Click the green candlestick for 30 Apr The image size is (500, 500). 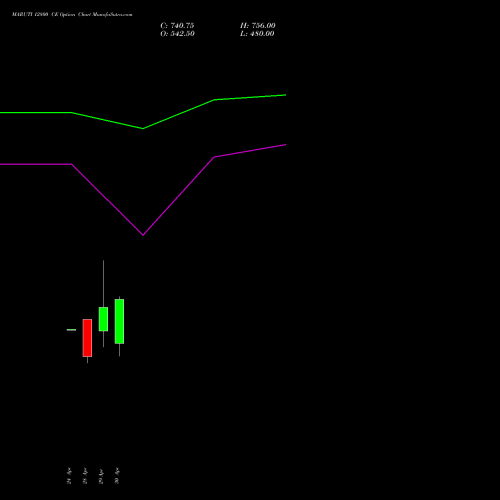tap(119, 321)
